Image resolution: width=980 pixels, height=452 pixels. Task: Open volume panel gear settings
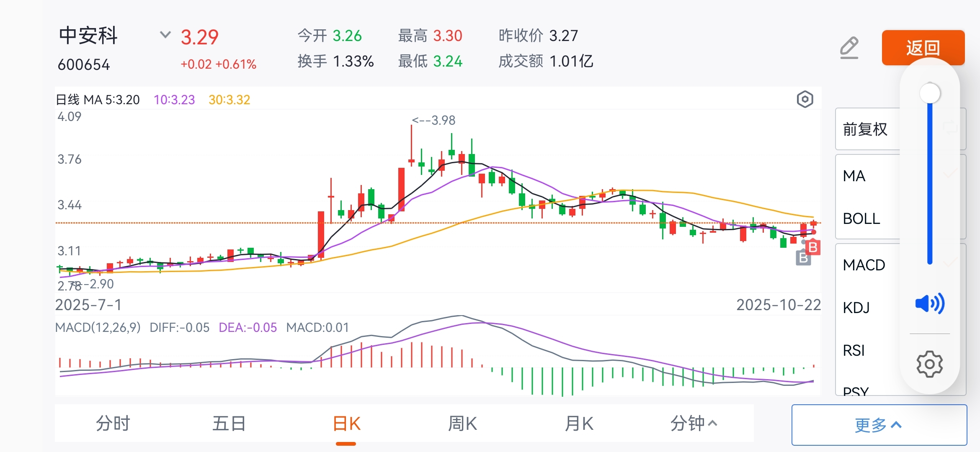click(929, 364)
